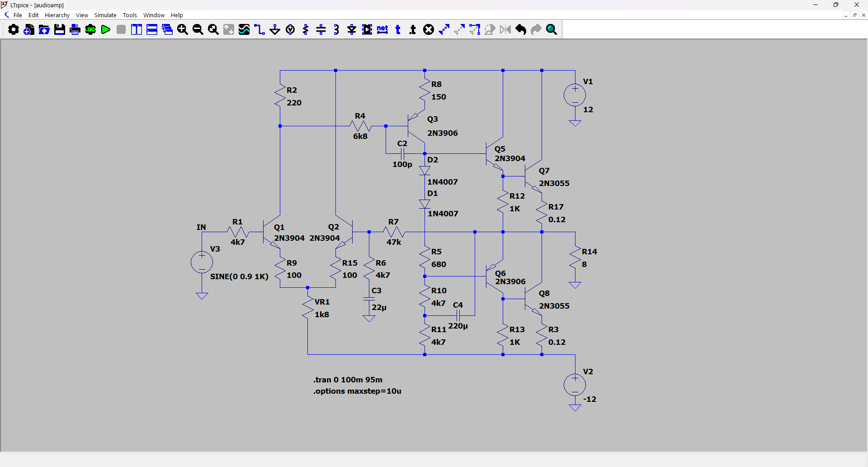Click capacitor C4 value 220µ
Viewport: 868px width, 467px height.
458,326
